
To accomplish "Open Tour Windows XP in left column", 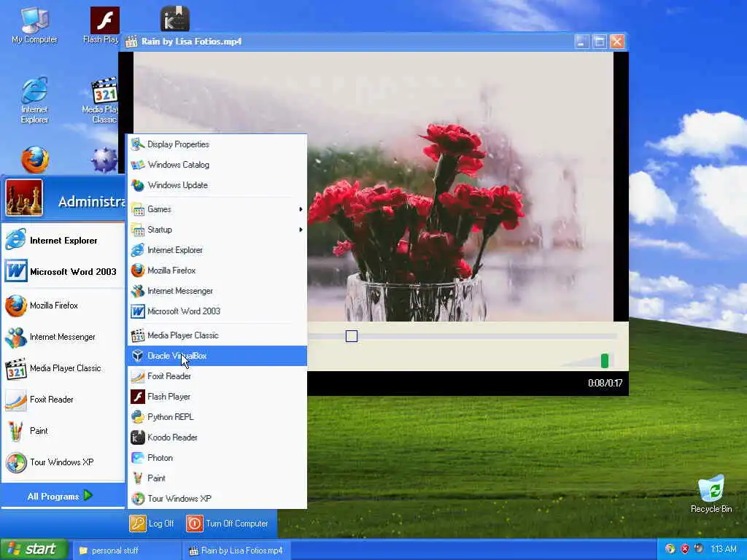I will click(x=63, y=462).
